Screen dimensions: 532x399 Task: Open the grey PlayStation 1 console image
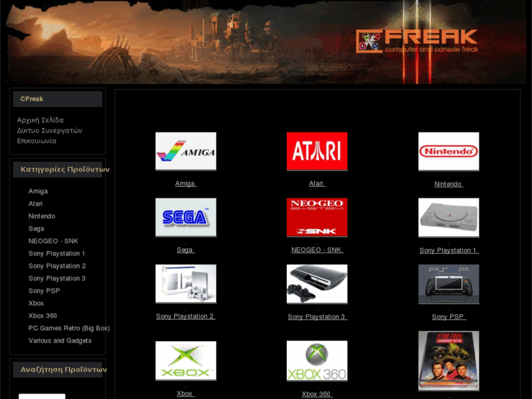[x=449, y=217]
